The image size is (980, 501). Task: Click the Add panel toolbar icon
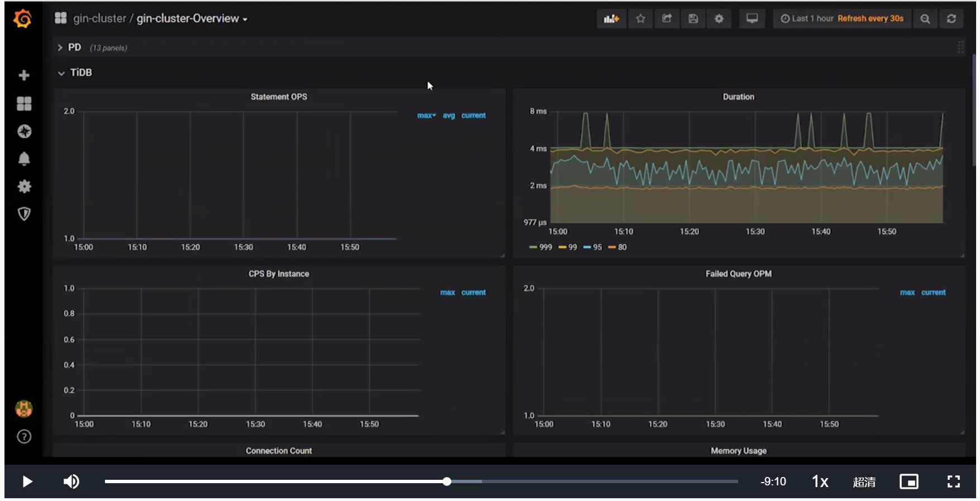click(611, 19)
